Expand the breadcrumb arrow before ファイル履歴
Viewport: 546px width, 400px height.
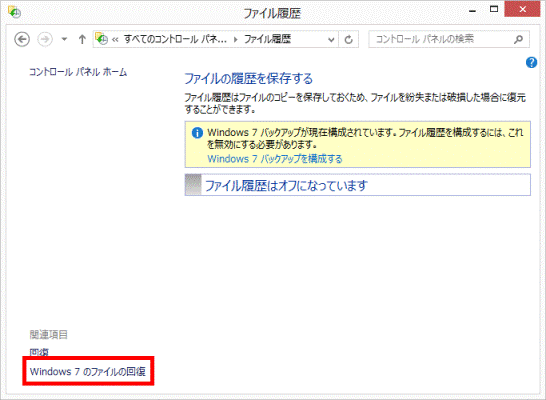click(x=236, y=39)
